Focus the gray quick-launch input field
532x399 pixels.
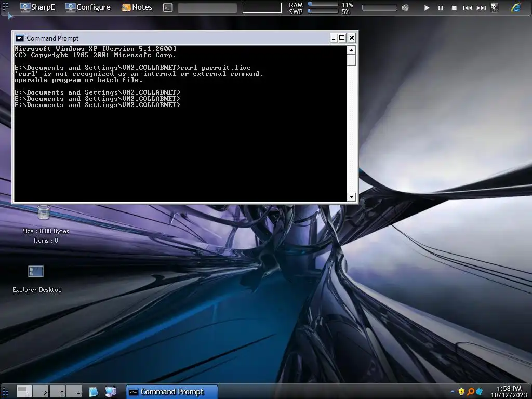(x=207, y=8)
